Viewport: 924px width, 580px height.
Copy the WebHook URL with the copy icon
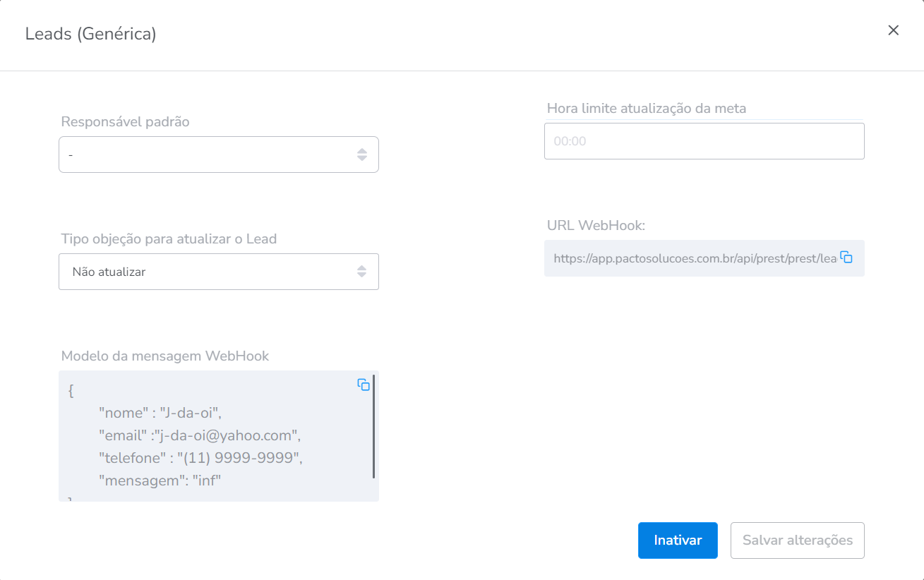846,258
